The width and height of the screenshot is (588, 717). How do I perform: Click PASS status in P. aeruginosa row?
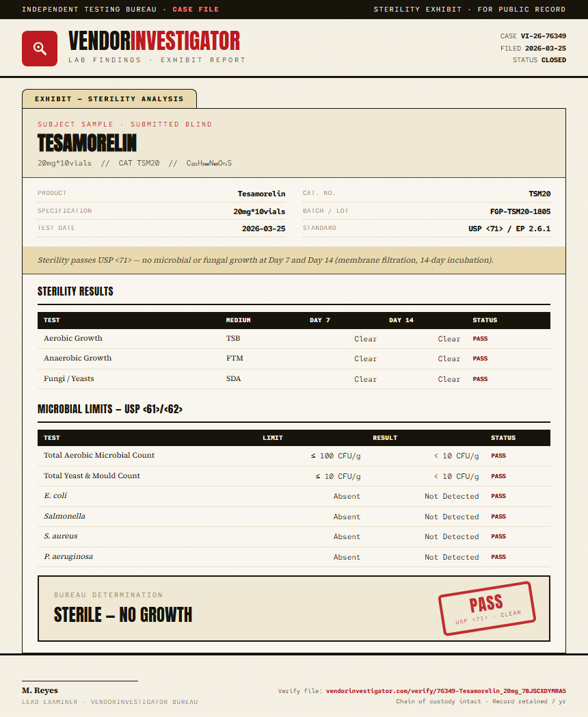click(x=498, y=557)
